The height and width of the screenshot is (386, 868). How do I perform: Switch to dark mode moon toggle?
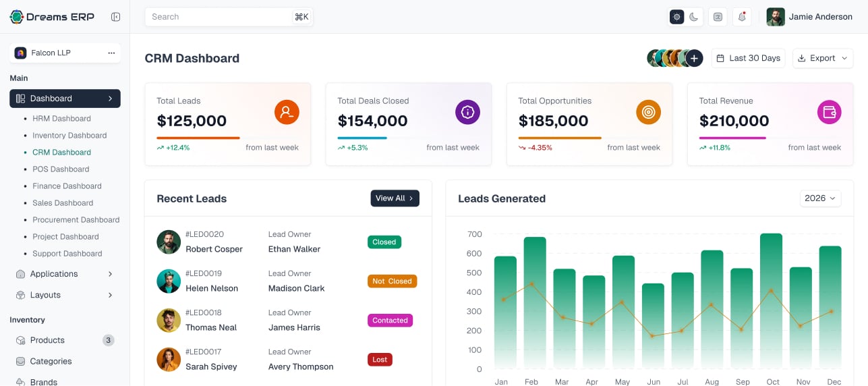point(694,17)
